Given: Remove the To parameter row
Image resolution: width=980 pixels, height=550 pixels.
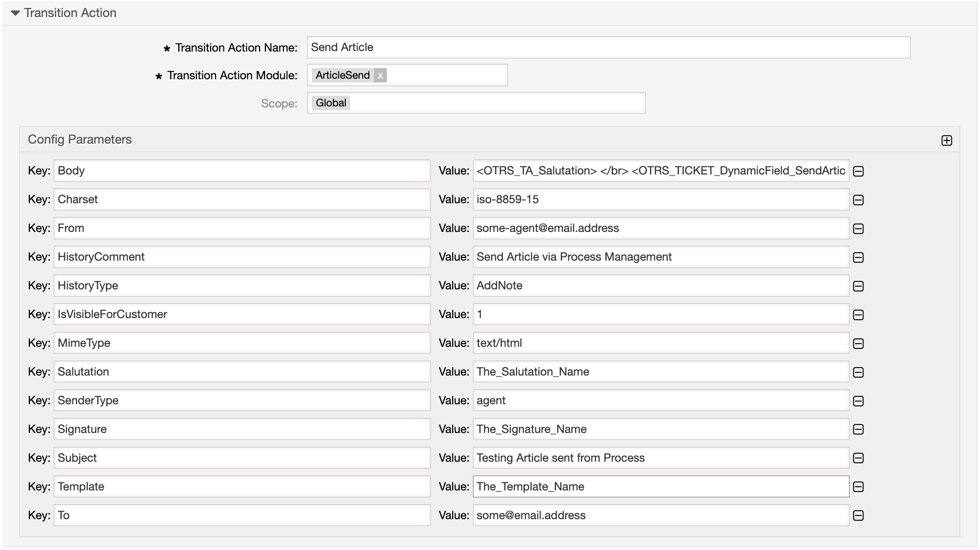Looking at the screenshot, I should 858,515.
